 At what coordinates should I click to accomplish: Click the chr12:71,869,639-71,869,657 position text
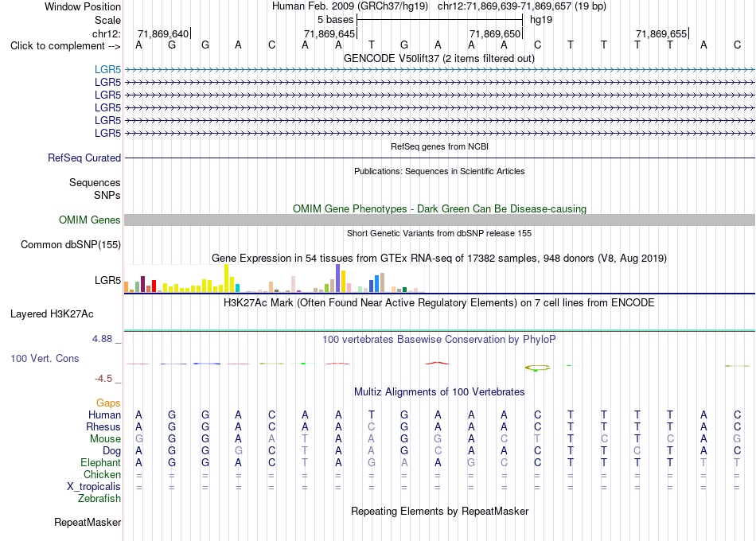(522, 6)
